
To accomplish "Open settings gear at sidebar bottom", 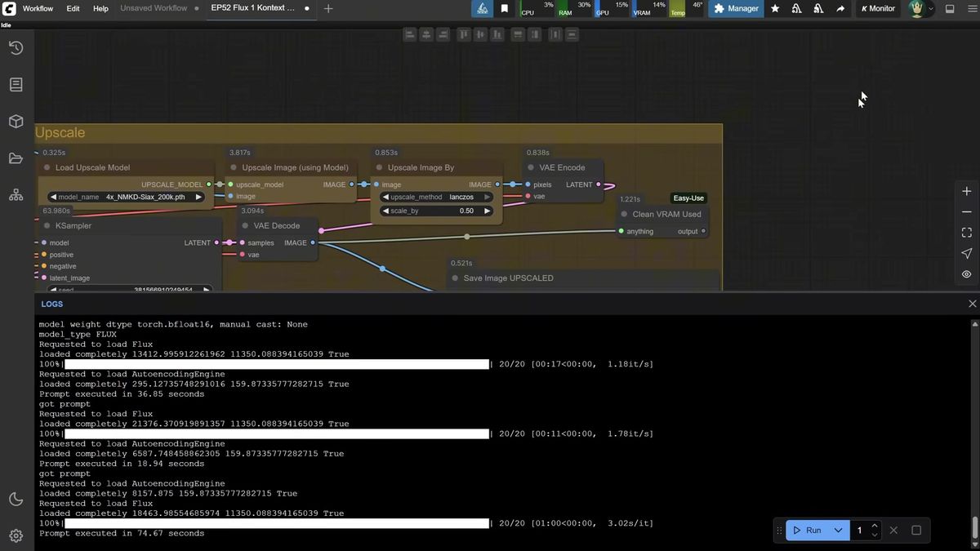I will [16, 535].
